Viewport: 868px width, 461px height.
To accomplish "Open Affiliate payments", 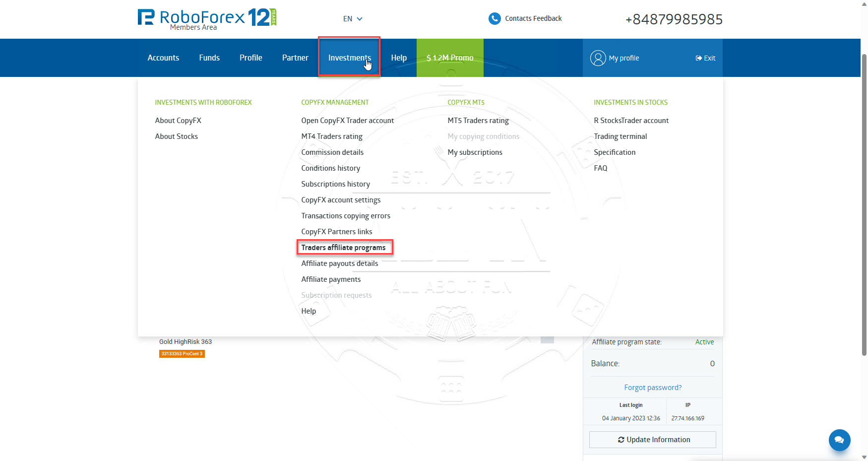I will [331, 279].
